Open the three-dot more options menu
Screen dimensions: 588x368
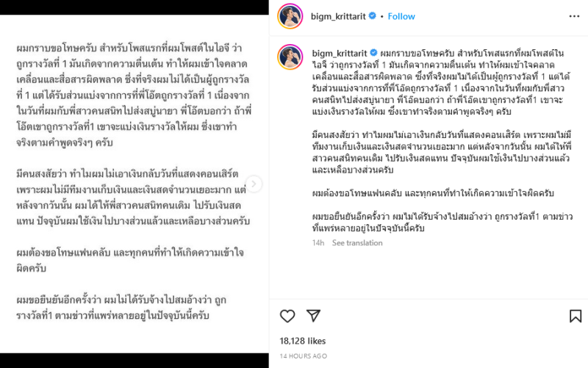574,16
